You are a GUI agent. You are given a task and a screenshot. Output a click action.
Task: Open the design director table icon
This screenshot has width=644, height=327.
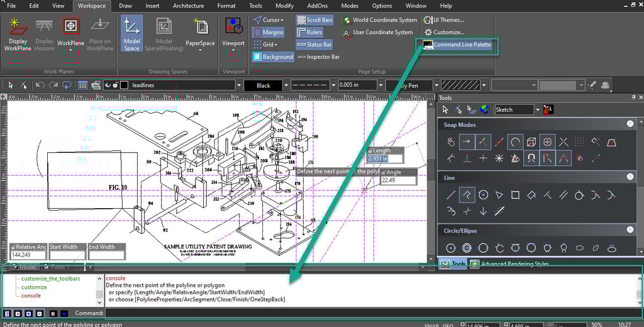pyautogui.click(x=82, y=85)
